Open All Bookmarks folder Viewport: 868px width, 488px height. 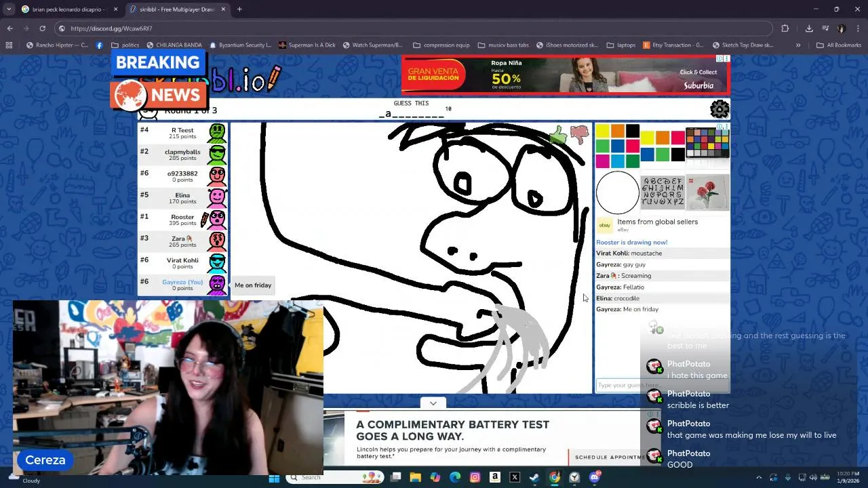point(839,45)
